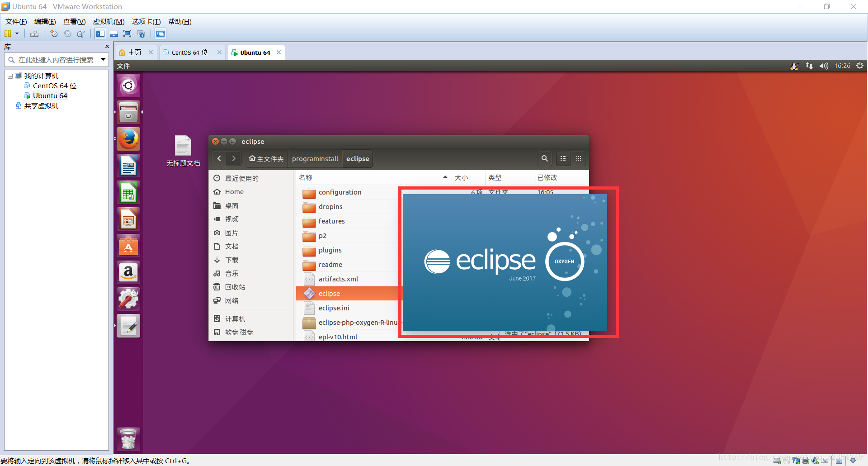Go back in the eclipse file window
This screenshot has height=466, width=868.
[x=219, y=158]
